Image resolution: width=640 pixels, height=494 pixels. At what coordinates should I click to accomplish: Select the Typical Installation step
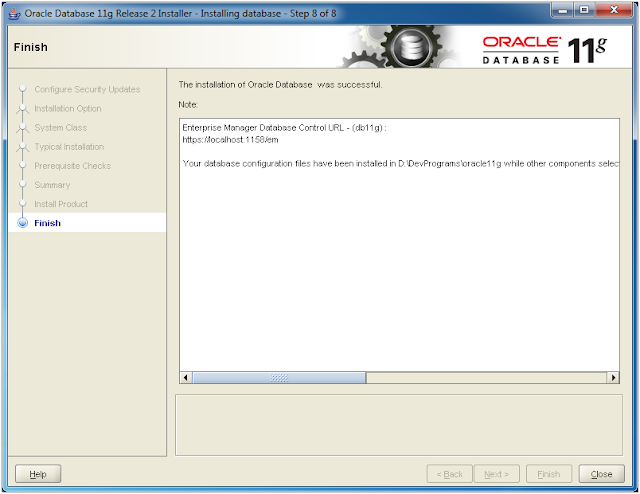(69, 147)
